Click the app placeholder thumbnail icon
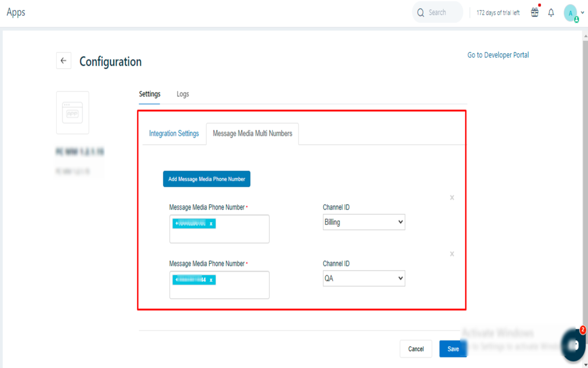 [x=73, y=113]
